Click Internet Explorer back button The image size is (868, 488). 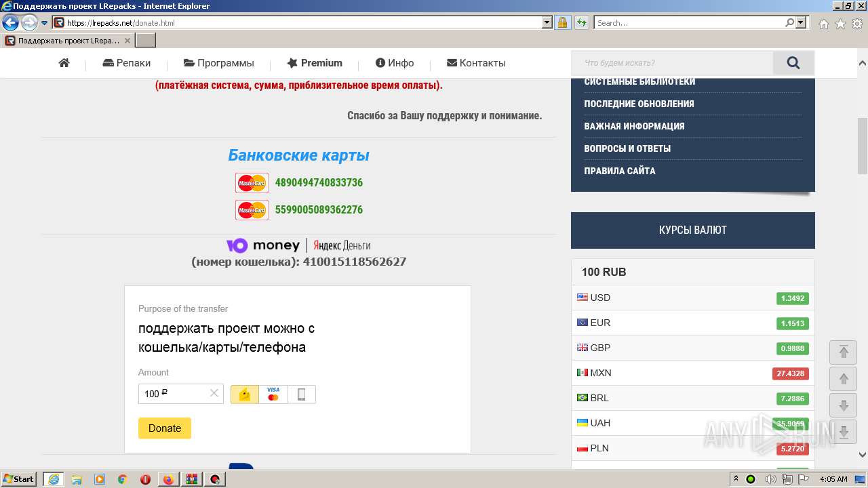tap(10, 23)
